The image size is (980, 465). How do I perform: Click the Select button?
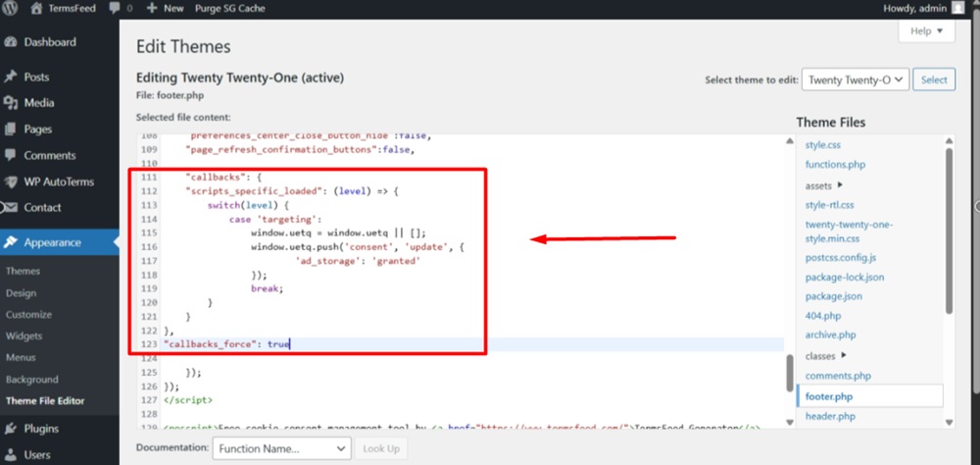[x=934, y=79]
